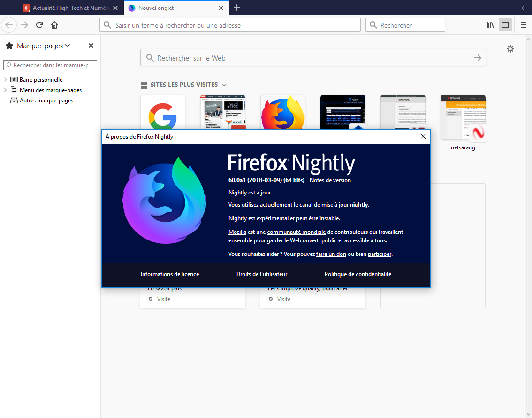The image size is (532, 418).
Task: Collapse the Sites les plus visités section
Action: click(224, 85)
